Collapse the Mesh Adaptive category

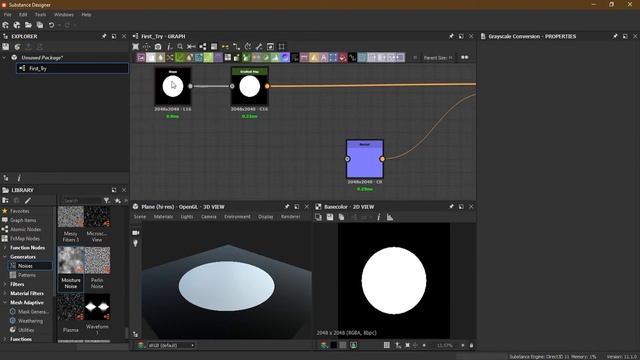coord(4,302)
